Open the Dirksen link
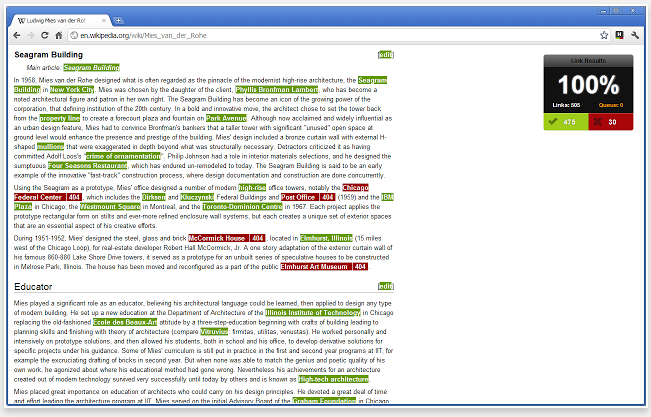Image resolution: width=651 pixels, height=417 pixels. tap(154, 197)
